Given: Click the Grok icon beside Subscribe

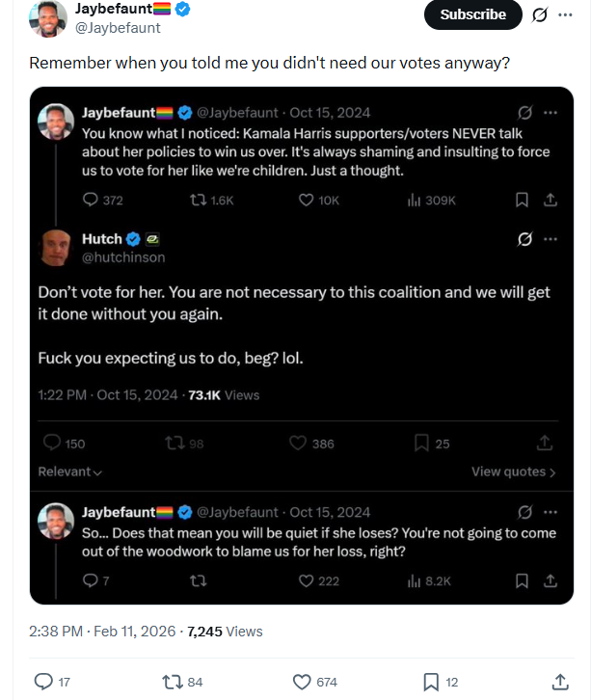Looking at the screenshot, I should point(541,14).
